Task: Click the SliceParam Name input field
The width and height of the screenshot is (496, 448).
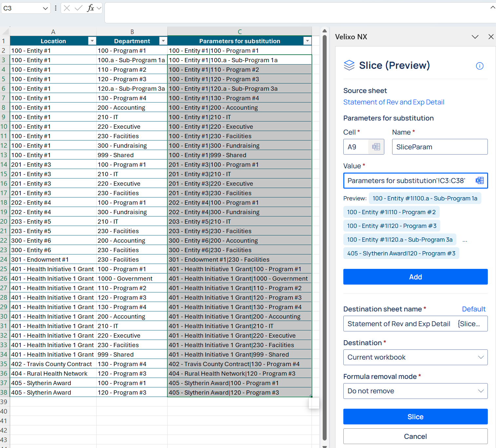Action: click(439, 147)
